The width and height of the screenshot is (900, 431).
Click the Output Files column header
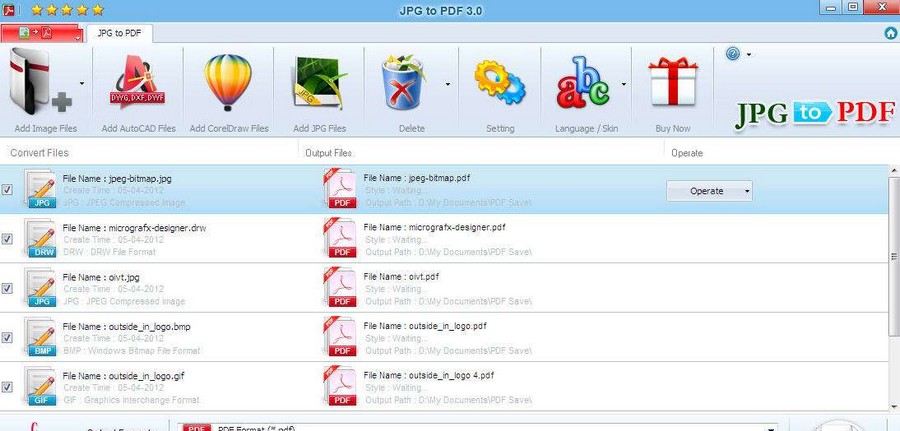point(328,153)
